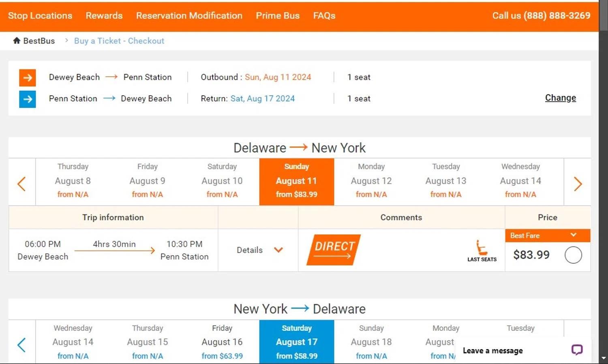Screen dimensions: 608x364
Task: Click the DIRECT route badge
Action: point(334,250)
